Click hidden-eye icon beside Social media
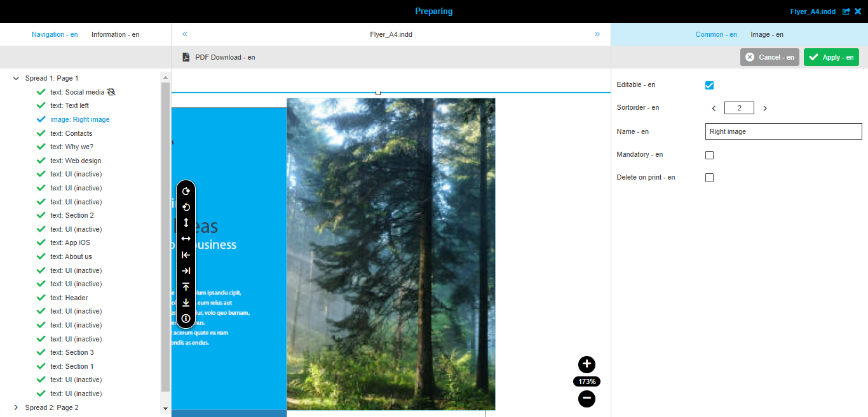 click(x=111, y=92)
